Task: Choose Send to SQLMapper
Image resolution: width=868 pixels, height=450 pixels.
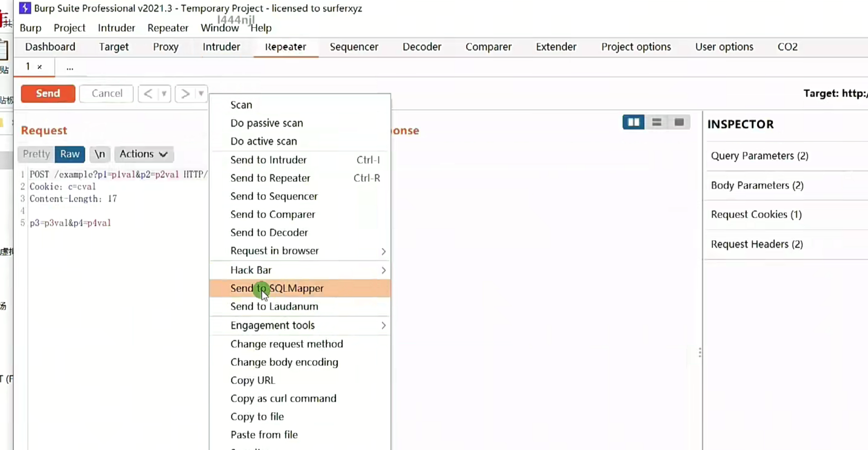Action: coord(300,288)
